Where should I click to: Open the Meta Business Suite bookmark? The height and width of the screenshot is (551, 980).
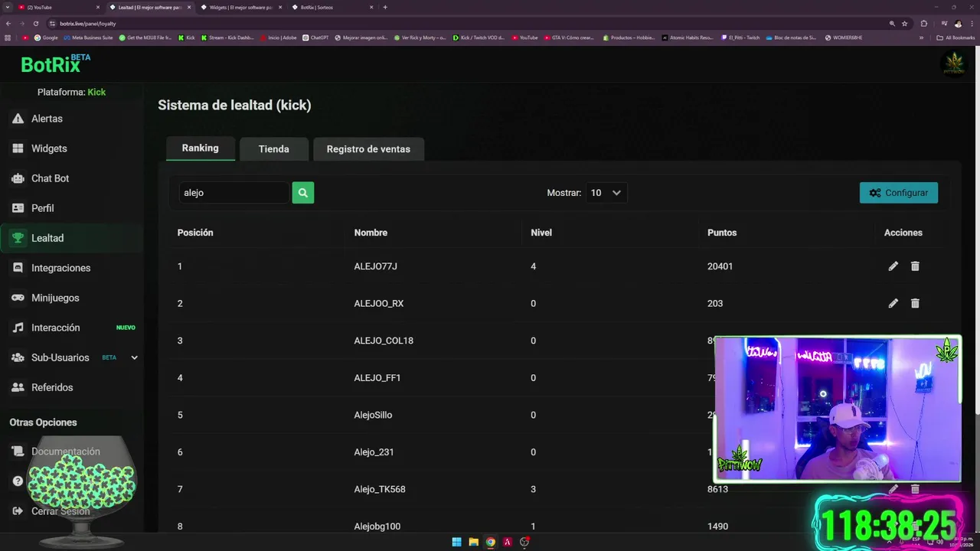pyautogui.click(x=88, y=37)
